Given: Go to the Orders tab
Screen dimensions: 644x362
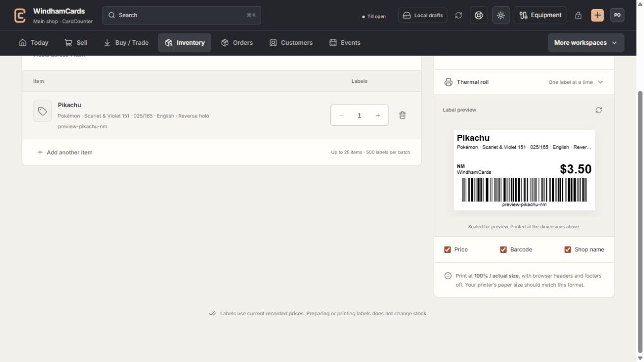Looking at the screenshot, I should pos(237,43).
